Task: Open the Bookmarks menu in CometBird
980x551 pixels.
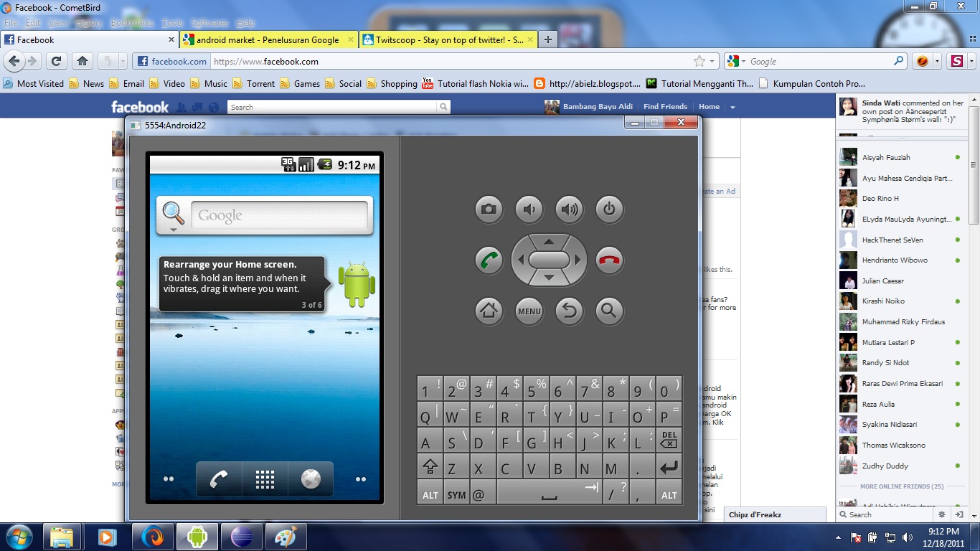Action: 132,24
